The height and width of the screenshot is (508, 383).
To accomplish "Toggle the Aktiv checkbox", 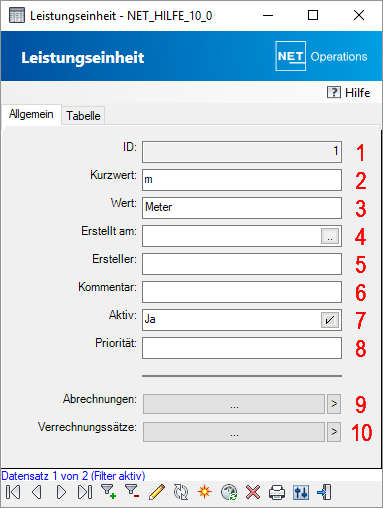I will (330, 320).
